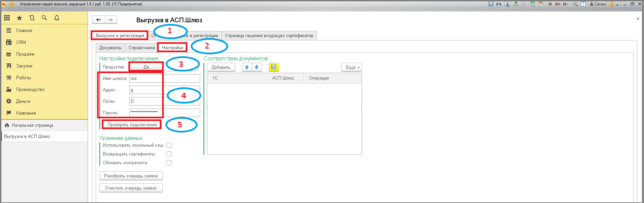
Task: Click the АСП.Шлюз column header
Action: click(285, 78)
